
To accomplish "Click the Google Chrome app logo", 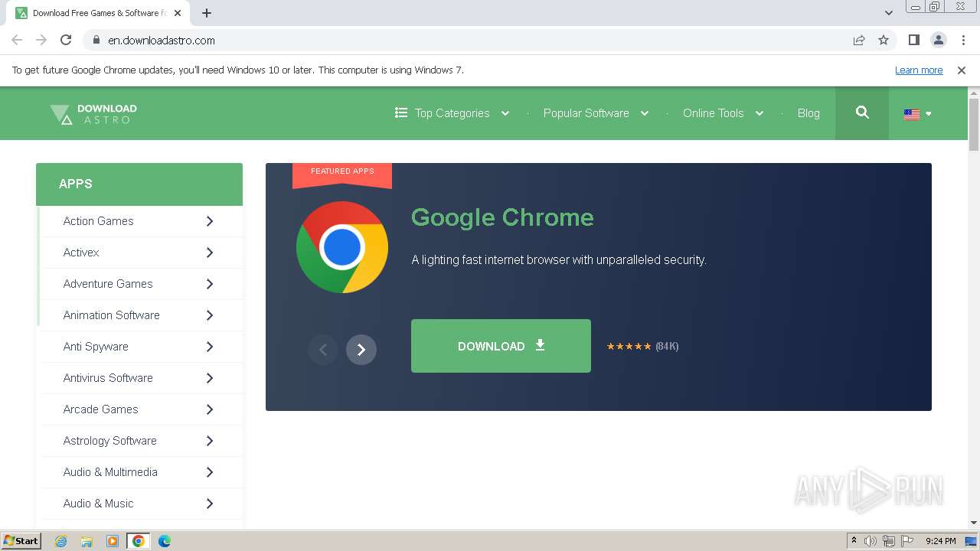I will tap(342, 247).
